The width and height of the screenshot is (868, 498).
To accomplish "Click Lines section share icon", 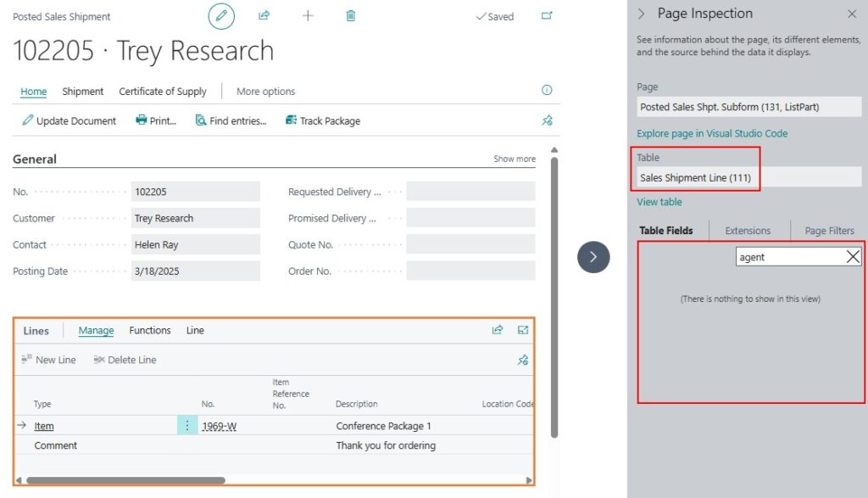I will click(x=498, y=330).
